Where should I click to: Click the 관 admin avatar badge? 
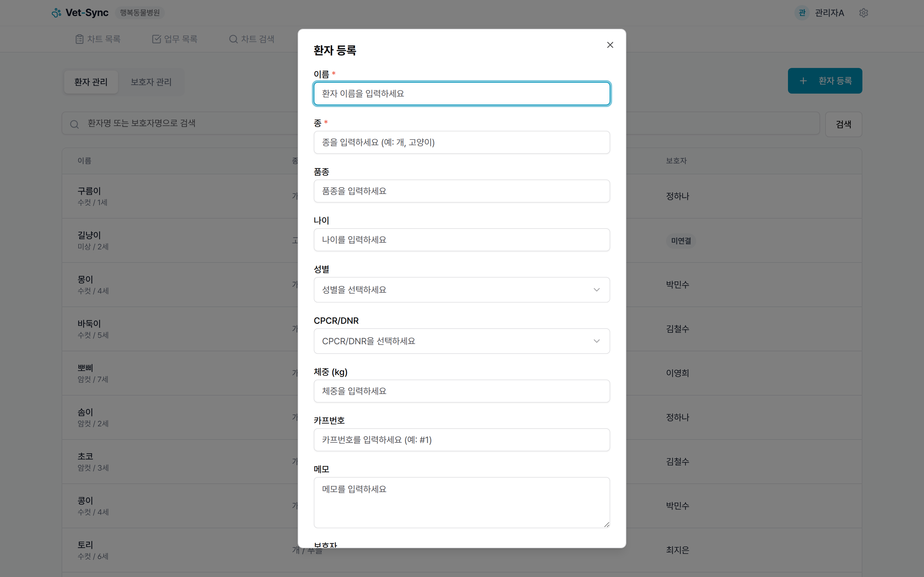(x=802, y=13)
